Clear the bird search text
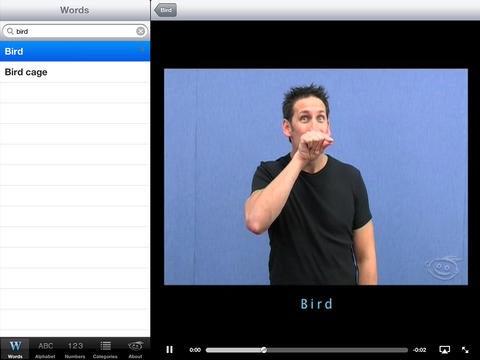 pyautogui.click(x=141, y=31)
